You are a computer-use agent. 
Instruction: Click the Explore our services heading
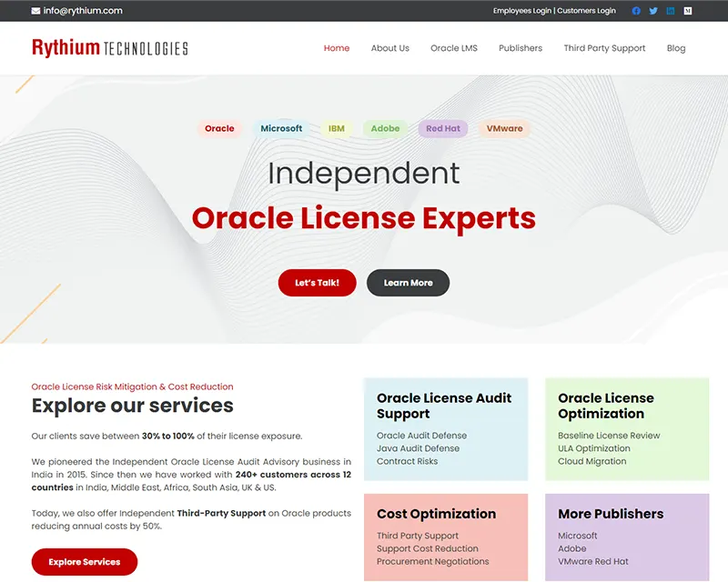click(x=132, y=406)
